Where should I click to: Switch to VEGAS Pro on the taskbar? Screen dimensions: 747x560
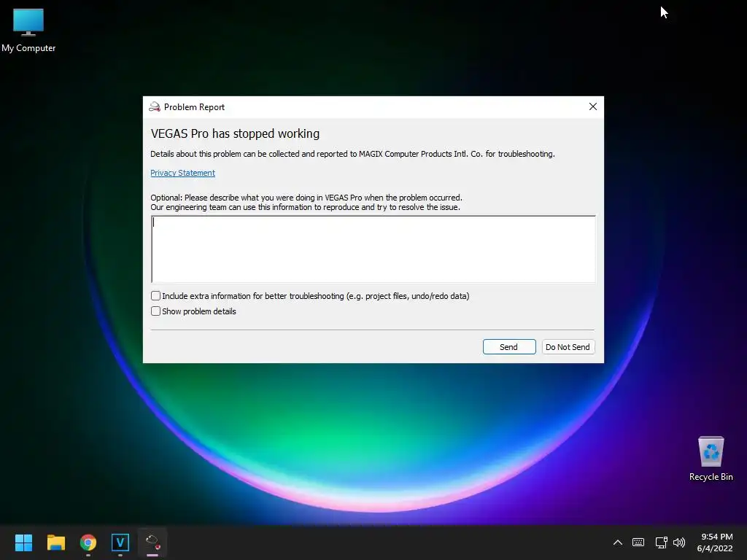click(x=120, y=542)
